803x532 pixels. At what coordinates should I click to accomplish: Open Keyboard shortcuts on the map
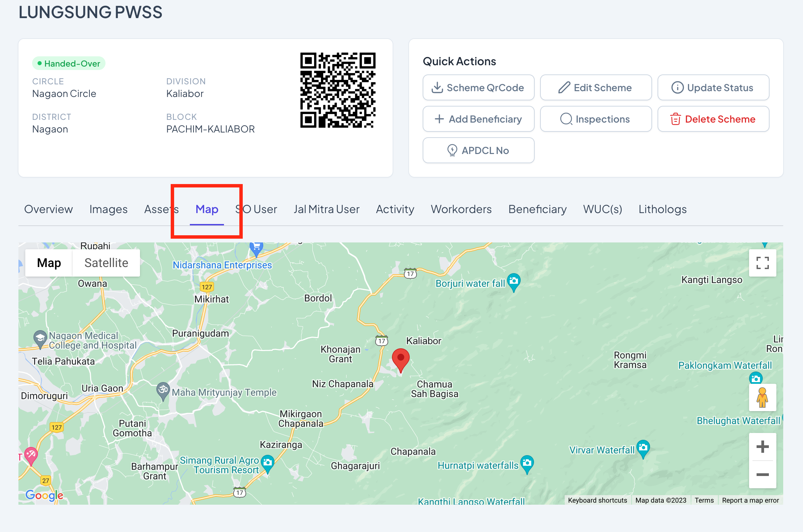597,500
